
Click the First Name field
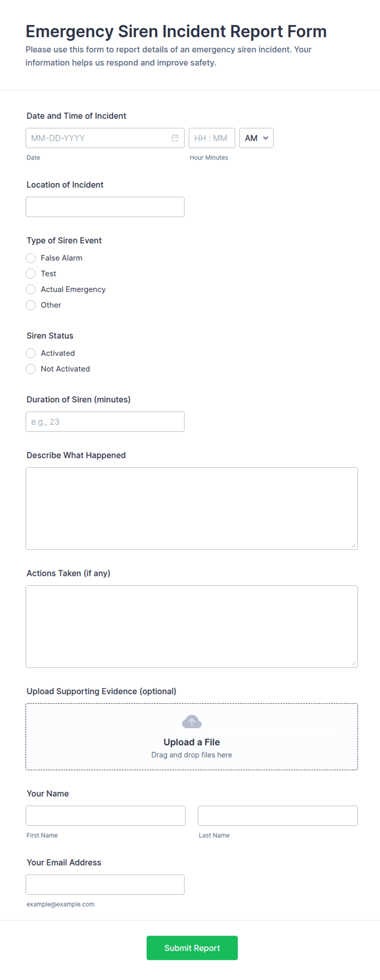coord(105,815)
